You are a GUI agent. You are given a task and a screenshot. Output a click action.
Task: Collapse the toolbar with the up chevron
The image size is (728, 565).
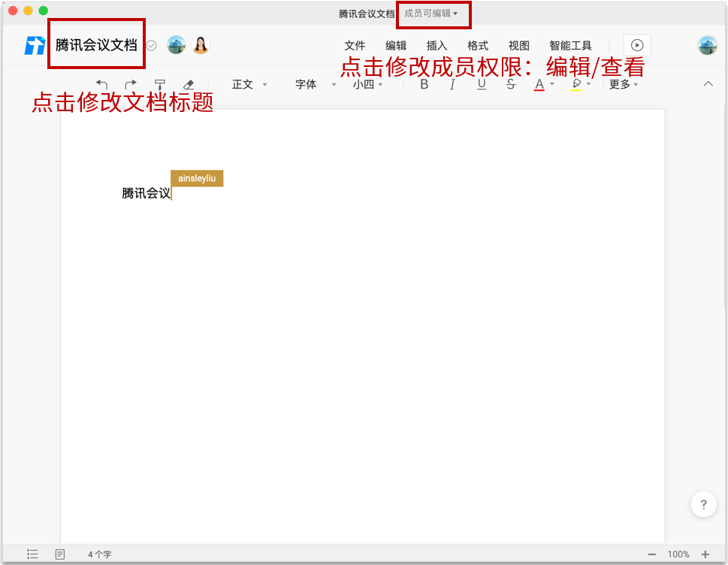point(708,84)
